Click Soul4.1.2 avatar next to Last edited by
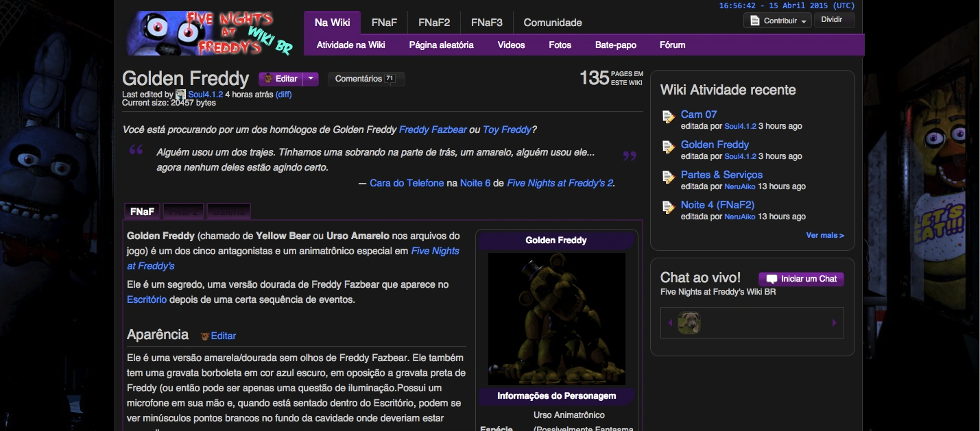Viewport: 980px width, 431px height. 181,95
